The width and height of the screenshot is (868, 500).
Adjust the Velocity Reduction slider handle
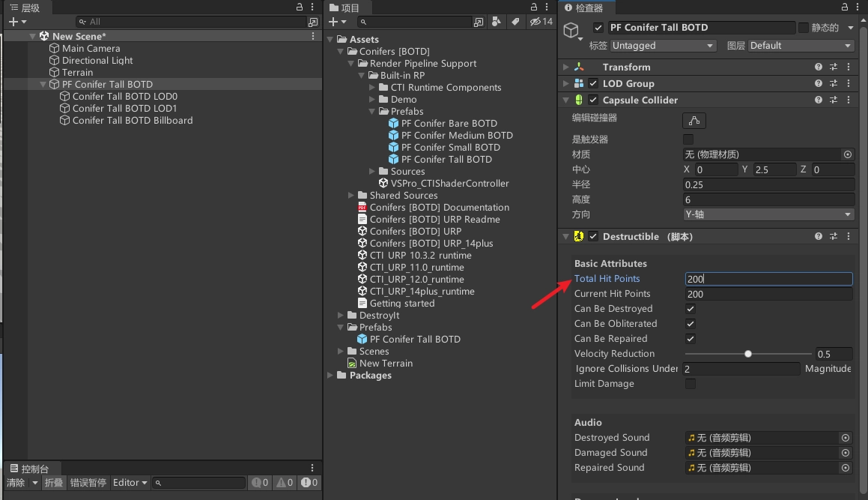pyautogui.click(x=748, y=354)
